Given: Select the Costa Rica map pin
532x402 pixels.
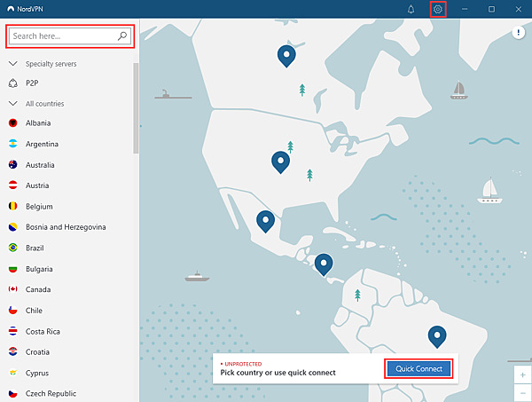Looking at the screenshot, I should coord(324,264).
